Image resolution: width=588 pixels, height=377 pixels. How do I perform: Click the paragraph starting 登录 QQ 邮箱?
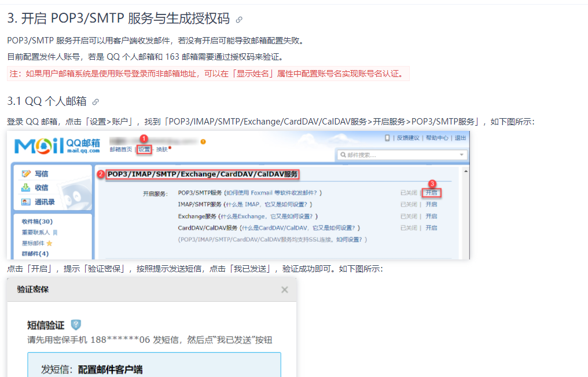point(271,122)
